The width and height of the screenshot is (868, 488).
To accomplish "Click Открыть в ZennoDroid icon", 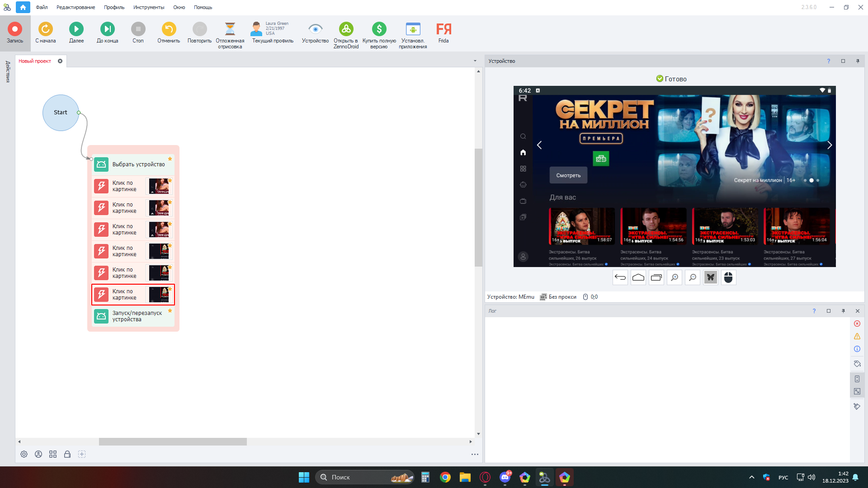I will point(346,29).
